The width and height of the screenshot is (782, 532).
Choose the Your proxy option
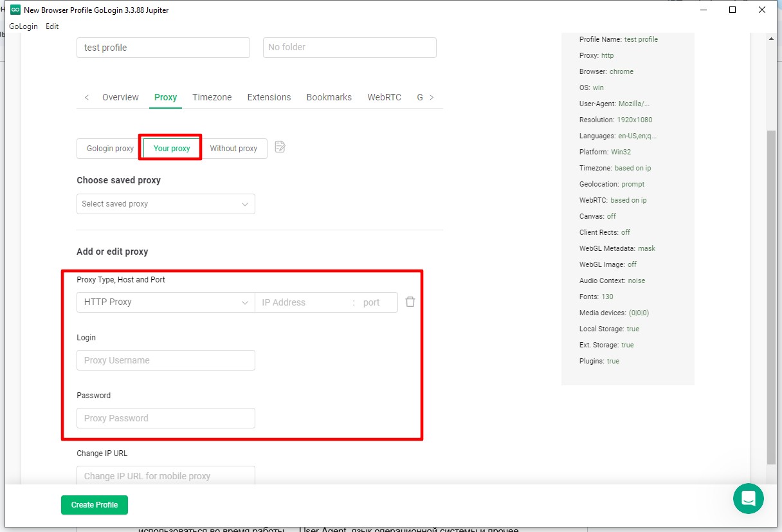point(172,149)
